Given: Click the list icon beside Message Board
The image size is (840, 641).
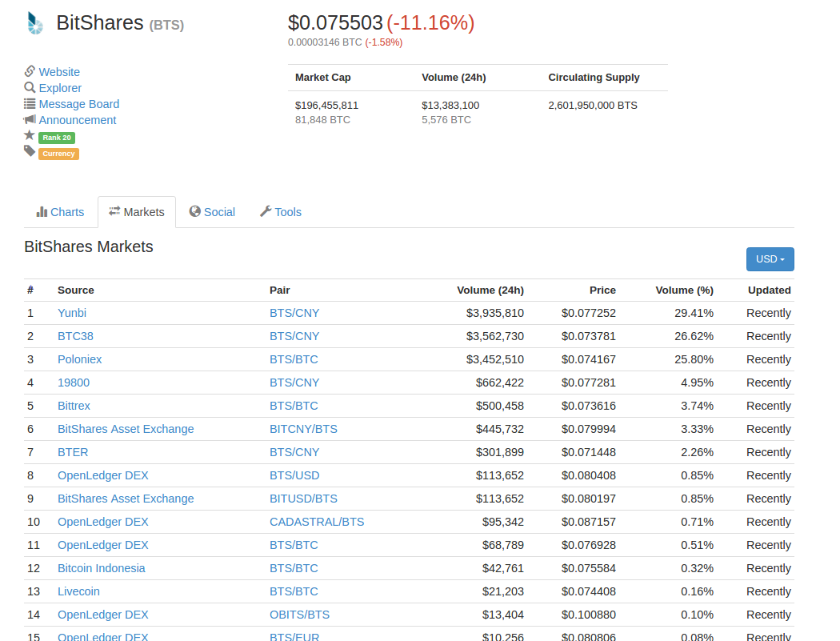Looking at the screenshot, I should pos(30,103).
